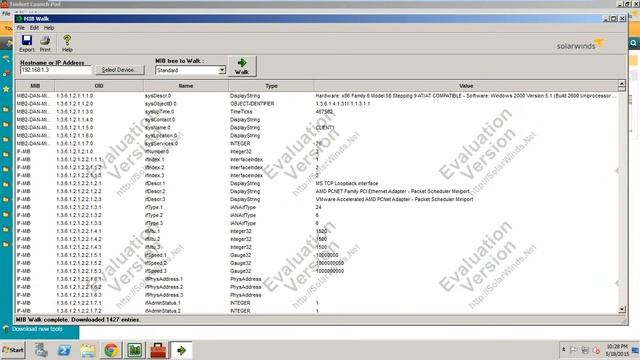Open the Help menu in MIB Walk

(x=49, y=28)
